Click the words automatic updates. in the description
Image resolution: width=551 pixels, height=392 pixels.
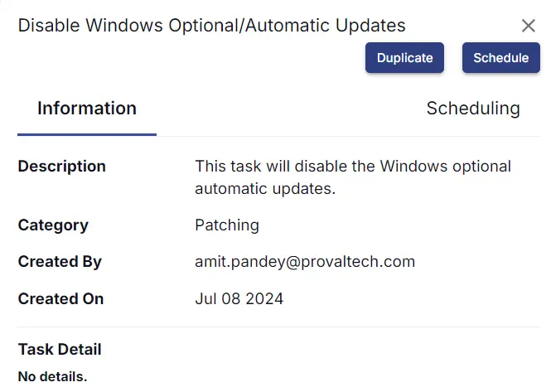[x=265, y=189]
